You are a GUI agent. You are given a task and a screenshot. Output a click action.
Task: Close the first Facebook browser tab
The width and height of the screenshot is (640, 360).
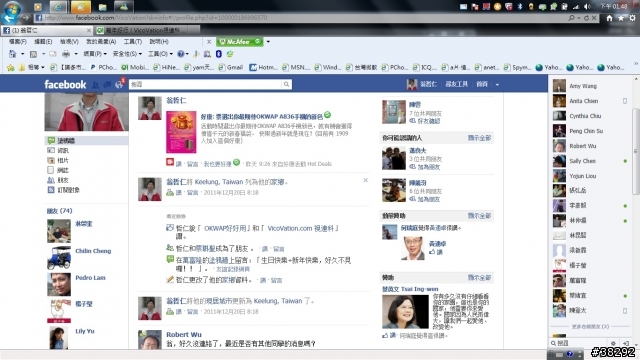point(89,30)
